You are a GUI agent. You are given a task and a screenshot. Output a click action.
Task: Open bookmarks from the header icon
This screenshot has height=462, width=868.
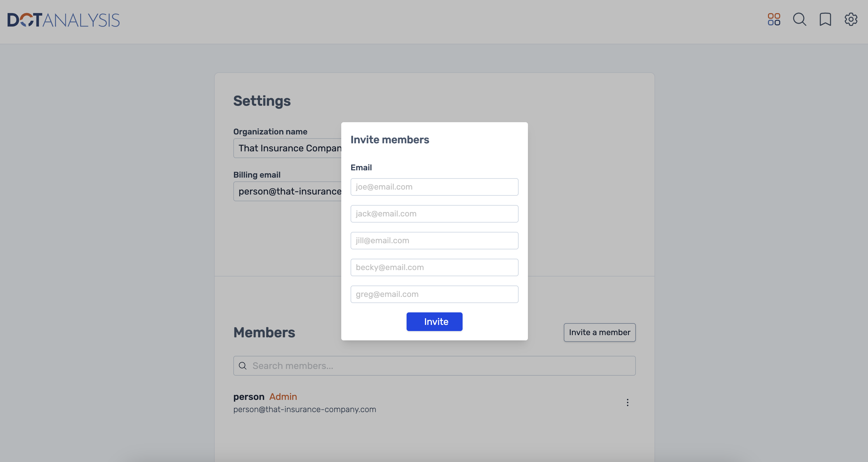tap(825, 20)
